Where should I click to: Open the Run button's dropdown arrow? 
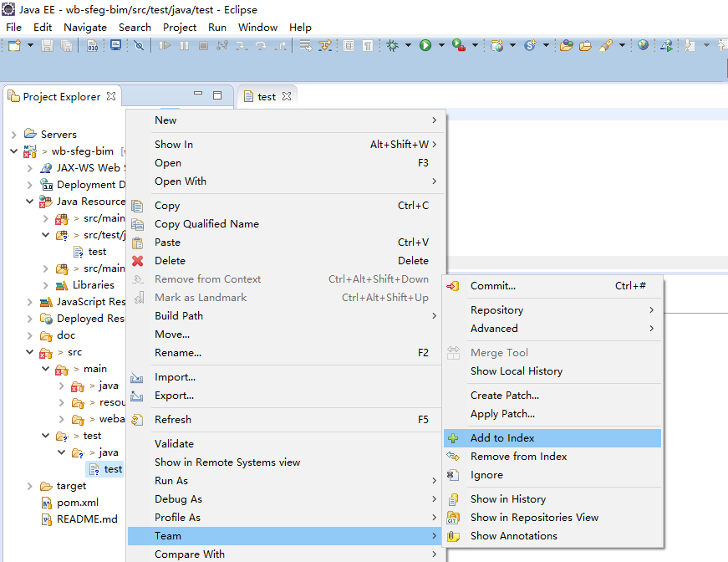[441, 45]
